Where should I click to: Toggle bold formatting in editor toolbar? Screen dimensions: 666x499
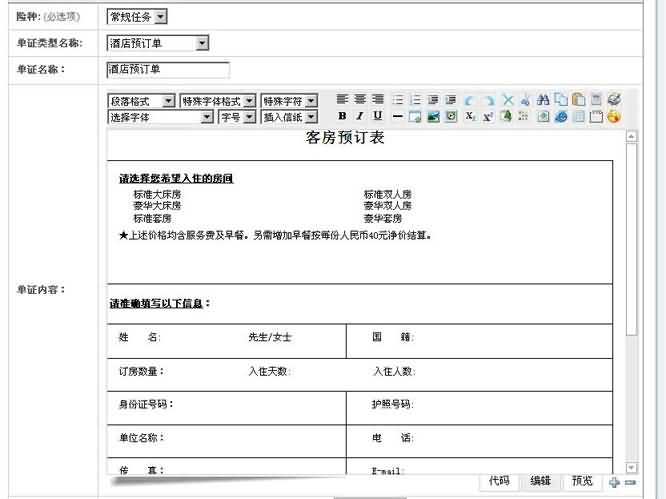[343, 117]
